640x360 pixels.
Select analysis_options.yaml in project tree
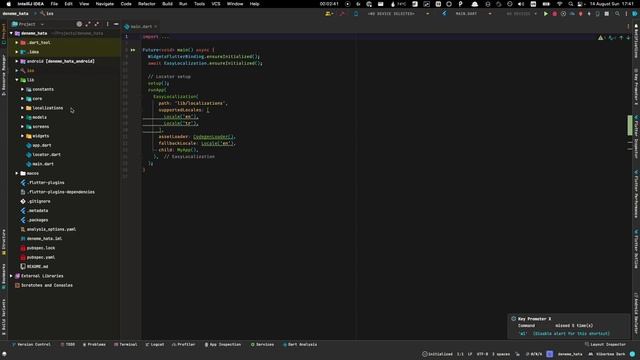[x=51, y=229]
